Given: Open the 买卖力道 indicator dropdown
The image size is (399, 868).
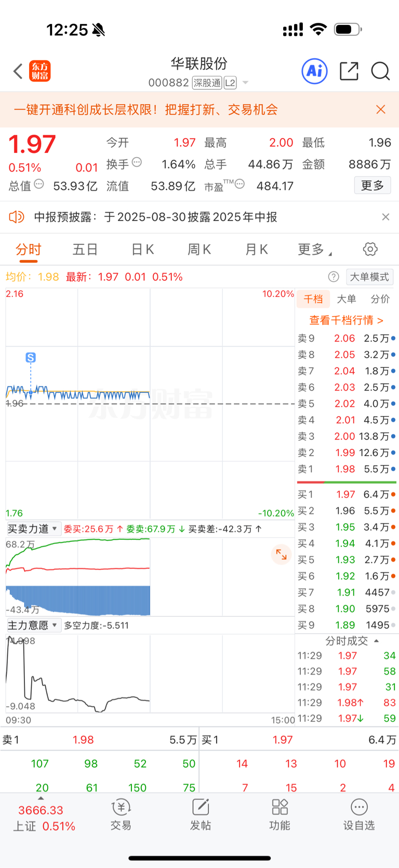Looking at the screenshot, I should point(33,529).
